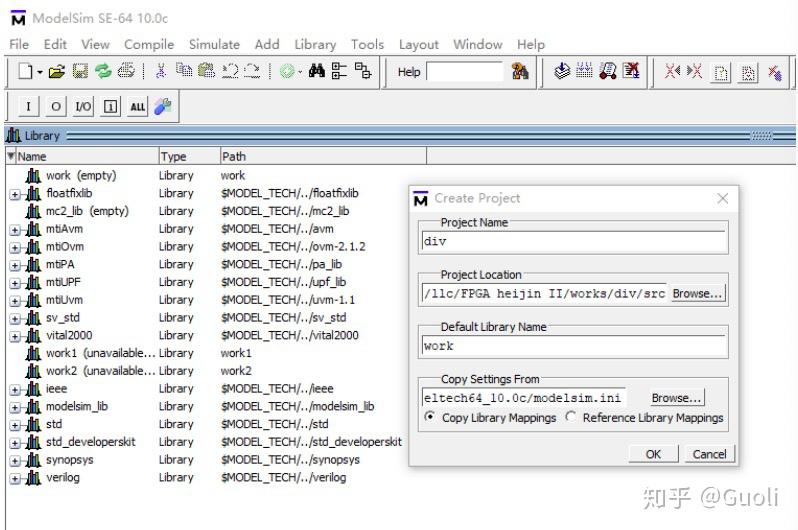Click Browse next to Project Location
The width and height of the screenshot is (798, 530).
697,294
